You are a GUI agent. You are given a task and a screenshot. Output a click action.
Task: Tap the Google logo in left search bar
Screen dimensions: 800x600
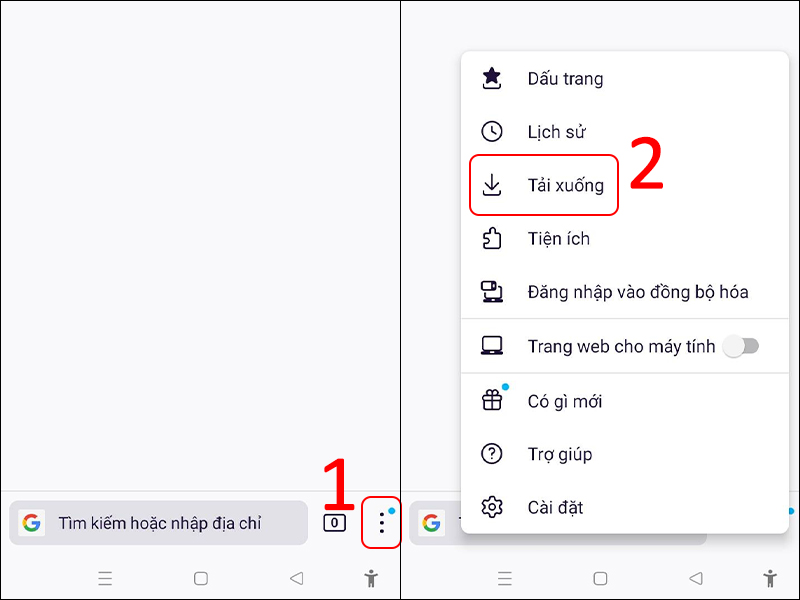click(31, 523)
